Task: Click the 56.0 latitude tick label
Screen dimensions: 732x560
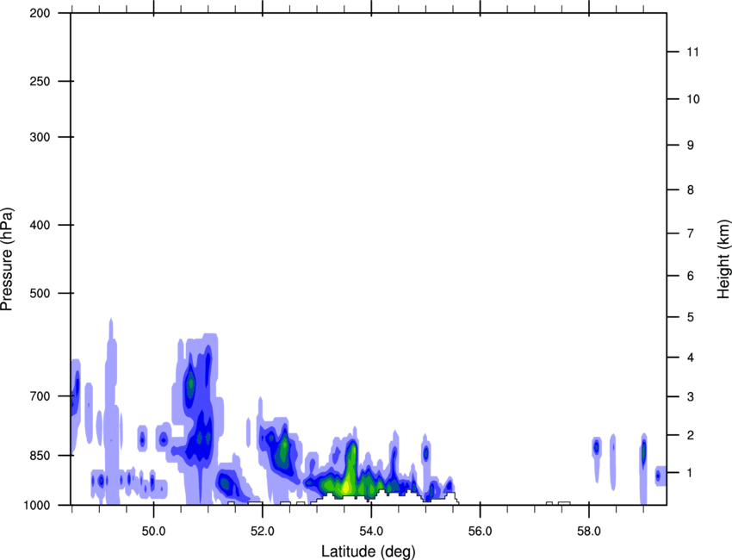Action: pos(480,532)
